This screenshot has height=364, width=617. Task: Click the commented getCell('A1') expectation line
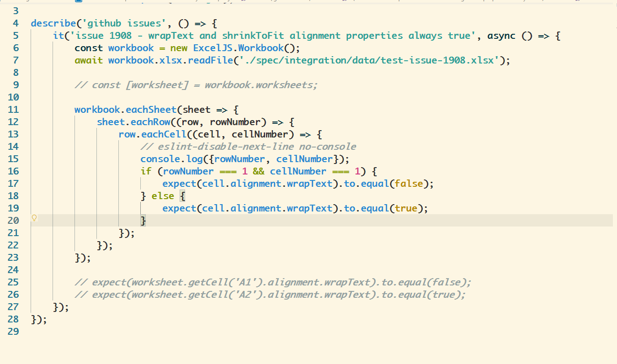pyautogui.click(x=273, y=282)
